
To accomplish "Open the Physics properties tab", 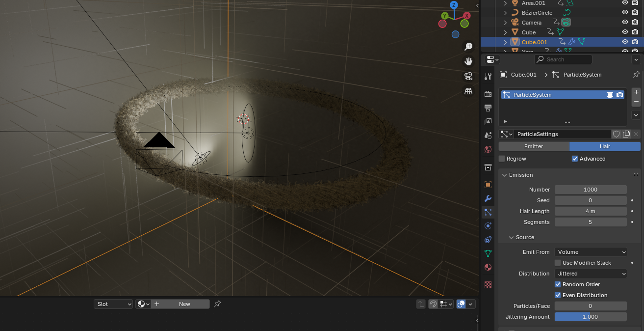I will [x=488, y=226].
